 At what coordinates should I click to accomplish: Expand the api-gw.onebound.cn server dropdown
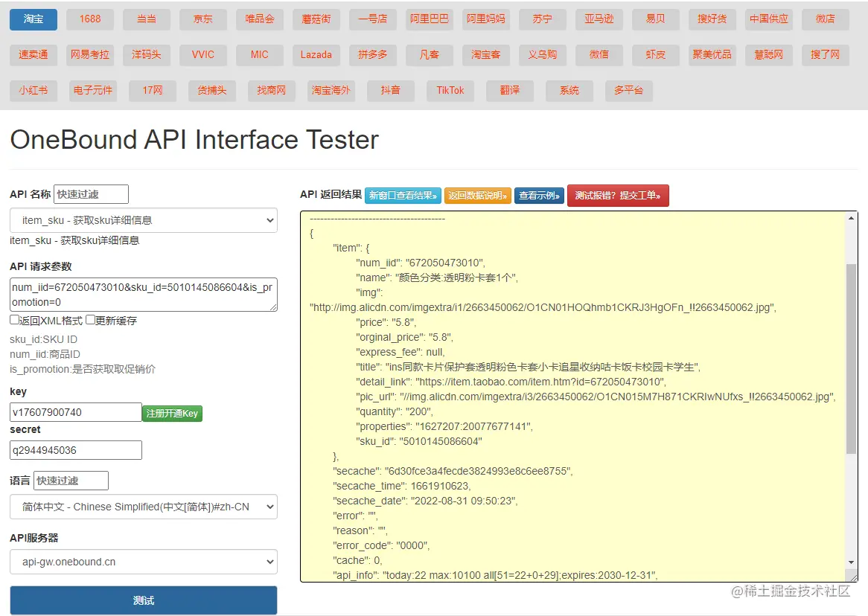pos(144,562)
